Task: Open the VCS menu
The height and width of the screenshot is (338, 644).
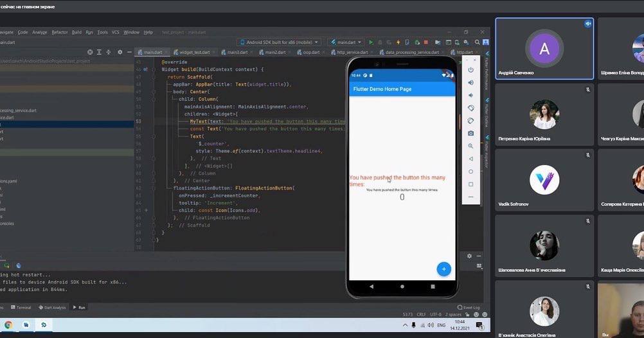Action: click(x=116, y=32)
